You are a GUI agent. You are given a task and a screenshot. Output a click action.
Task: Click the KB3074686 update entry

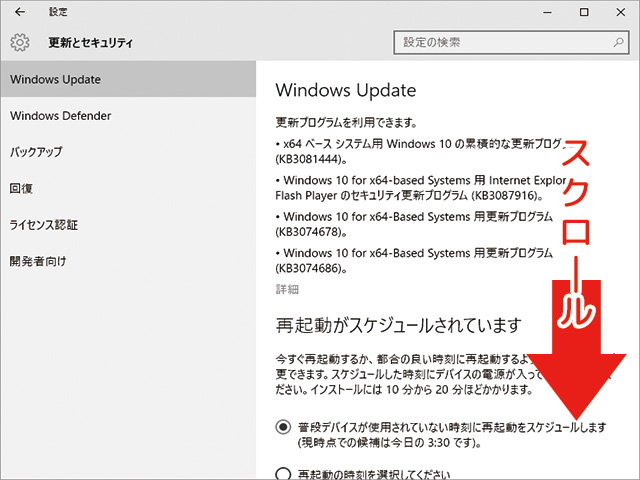coord(414,260)
